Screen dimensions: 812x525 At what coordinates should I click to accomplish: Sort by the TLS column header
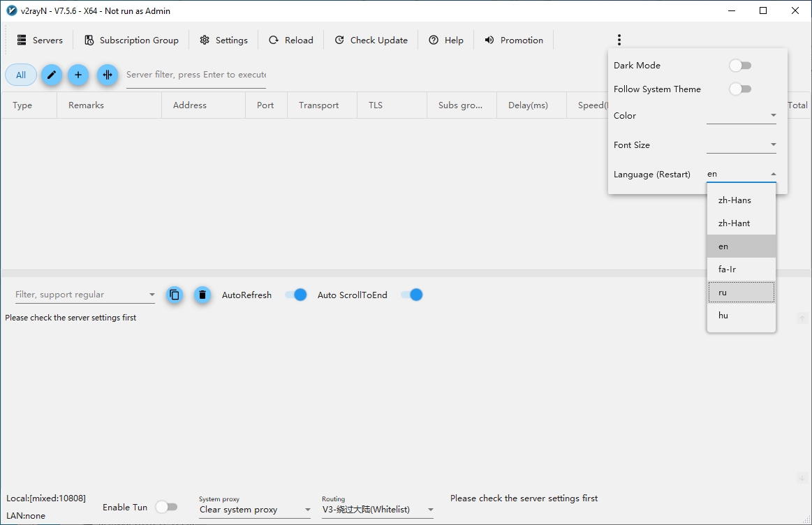pos(392,105)
